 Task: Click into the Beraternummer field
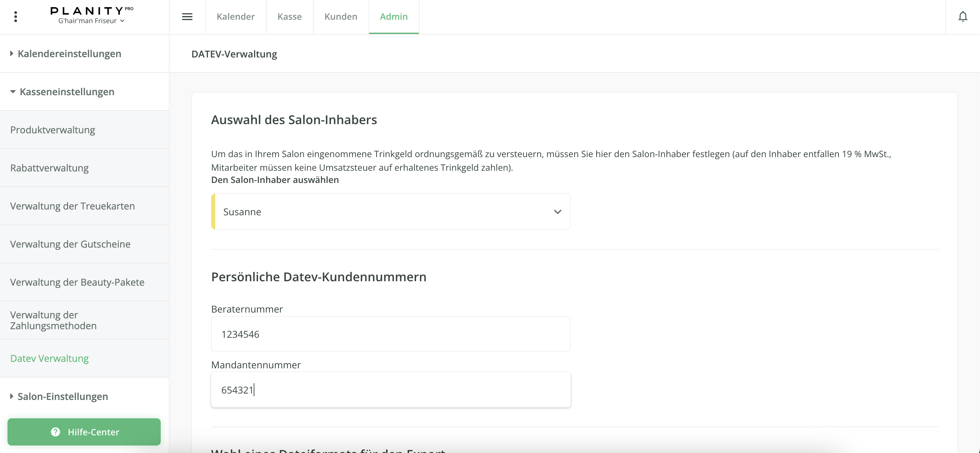coord(390,334)
